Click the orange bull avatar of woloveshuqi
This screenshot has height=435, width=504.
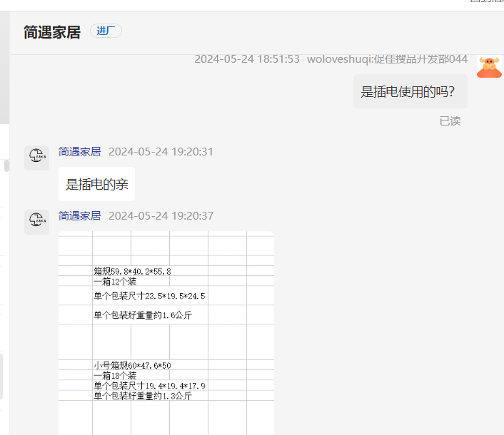pos(489,67)
